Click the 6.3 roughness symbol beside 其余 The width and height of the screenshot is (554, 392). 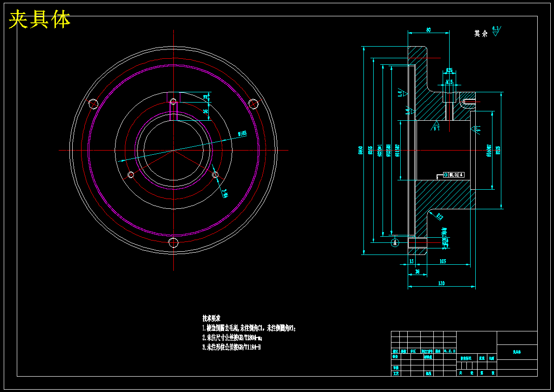(496, 31)
